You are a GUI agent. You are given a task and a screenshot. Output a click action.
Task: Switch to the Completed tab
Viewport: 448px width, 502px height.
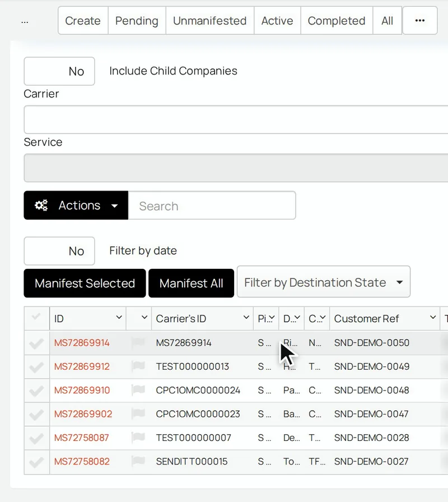coord(337,21)
